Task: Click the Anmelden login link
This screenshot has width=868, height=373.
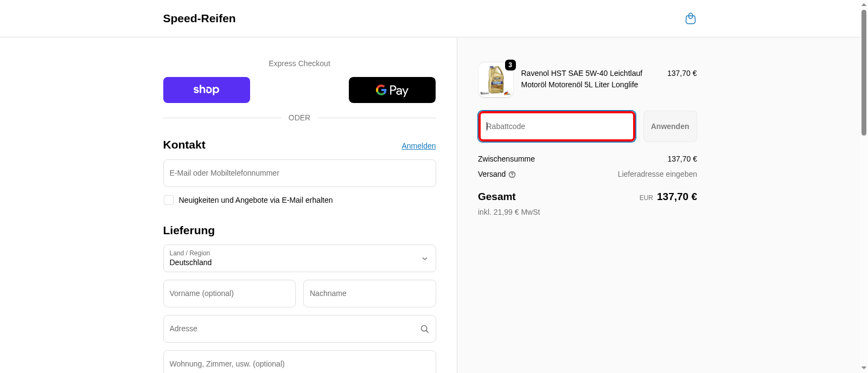Action: (418, 146)
